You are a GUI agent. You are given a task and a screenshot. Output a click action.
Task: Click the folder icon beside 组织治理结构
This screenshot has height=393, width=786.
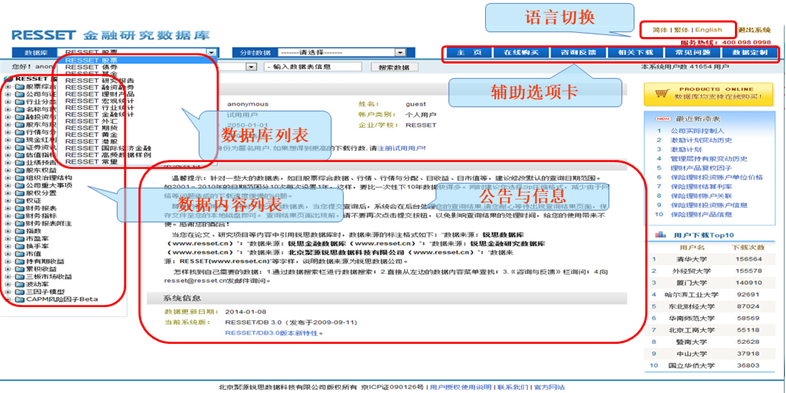click(x=20, y=178)
